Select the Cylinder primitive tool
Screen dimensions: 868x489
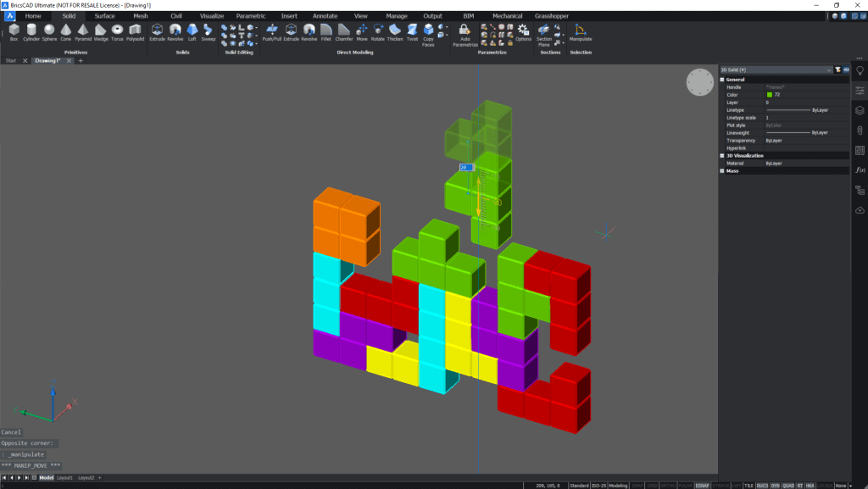click(31, 32)
